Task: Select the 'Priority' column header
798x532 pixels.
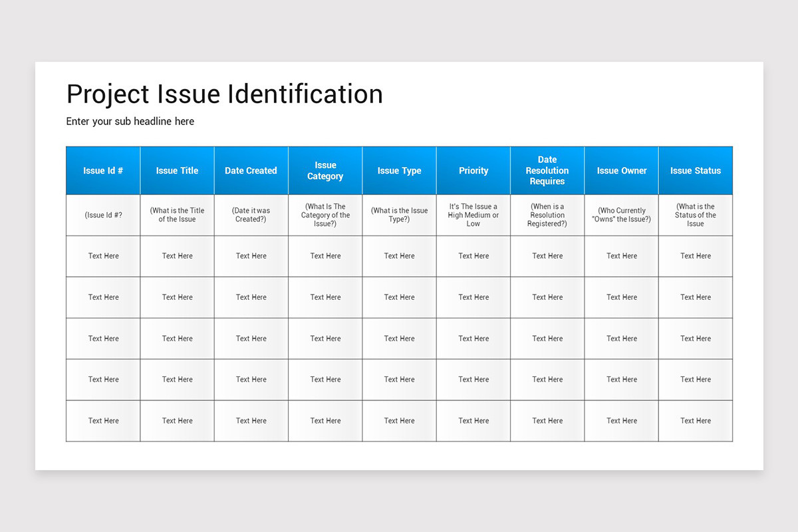Action: pyautogui.click(x=473, y=170)
